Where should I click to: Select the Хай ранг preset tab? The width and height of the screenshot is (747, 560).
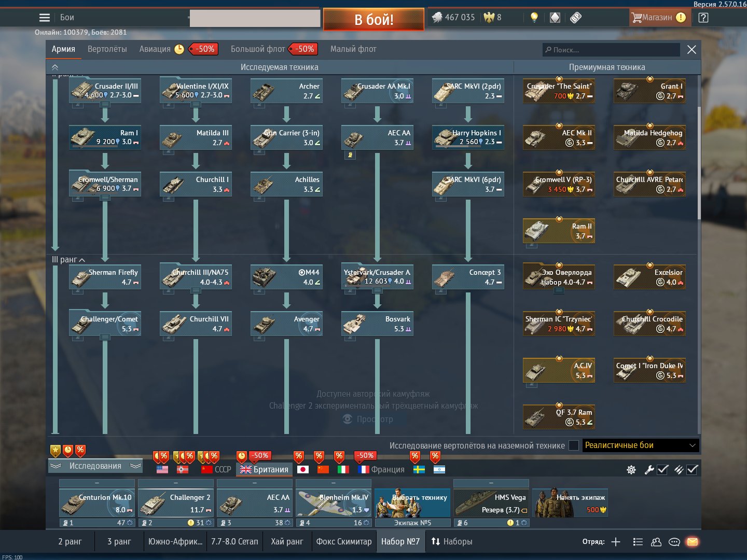click(287, 542)
